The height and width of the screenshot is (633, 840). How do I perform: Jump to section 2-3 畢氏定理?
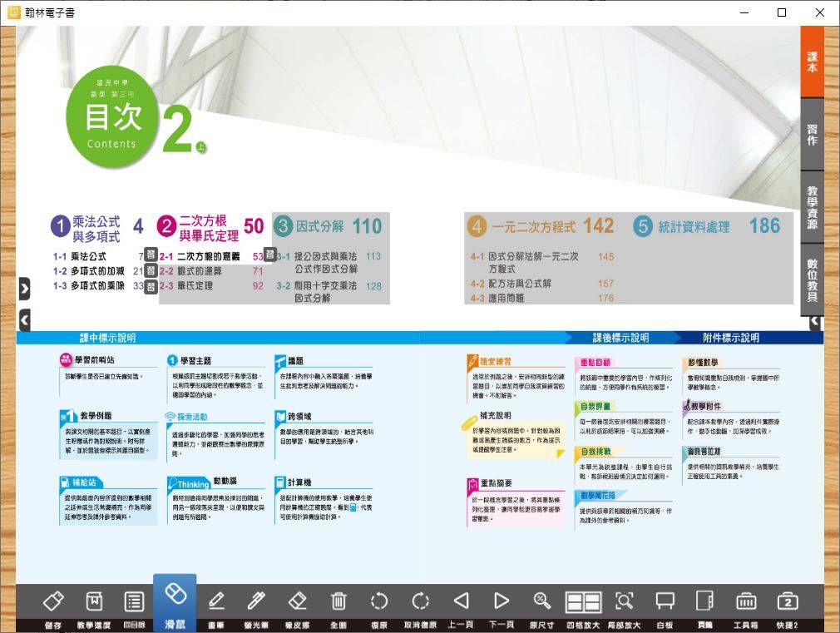(x=211, y=285)
